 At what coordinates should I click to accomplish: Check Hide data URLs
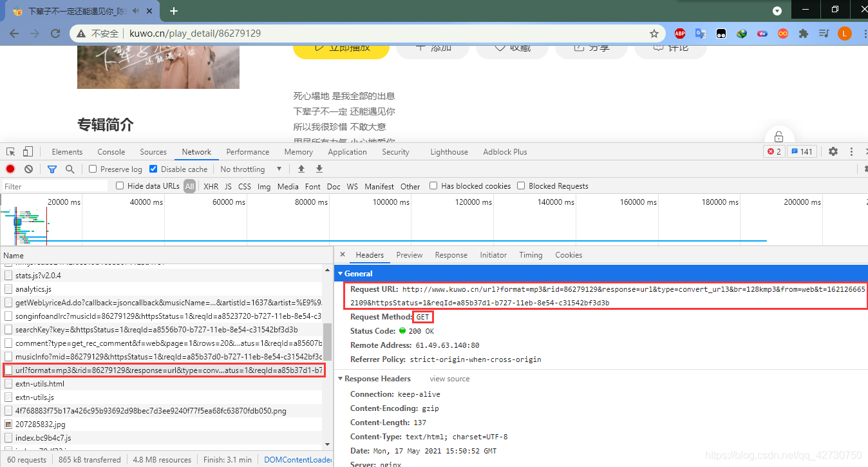[120, 186]
